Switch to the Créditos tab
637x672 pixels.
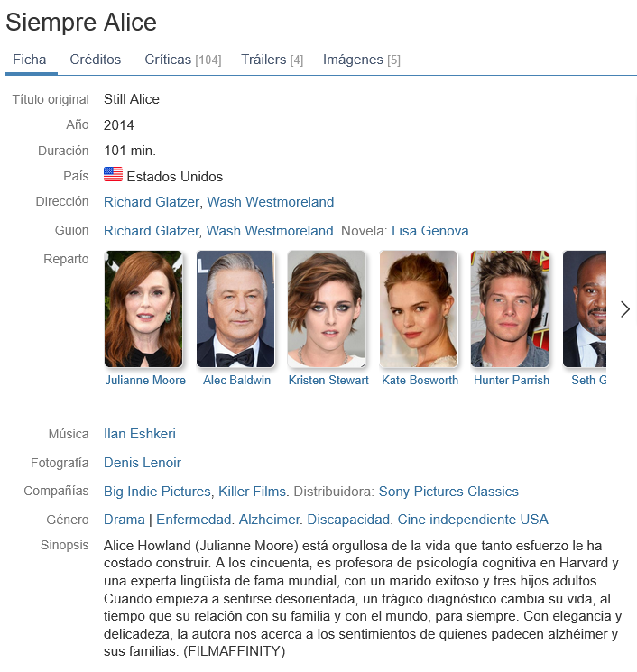[95, 60]
